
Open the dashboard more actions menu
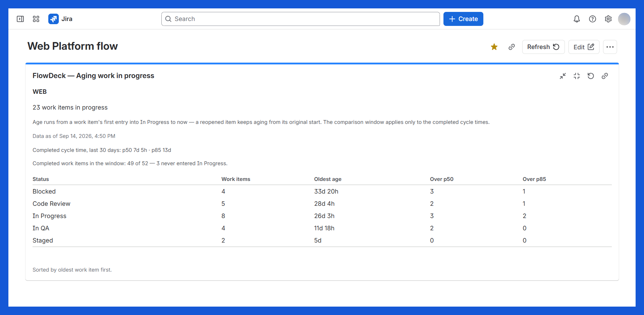pyautogui.click(x=610, y=47)
